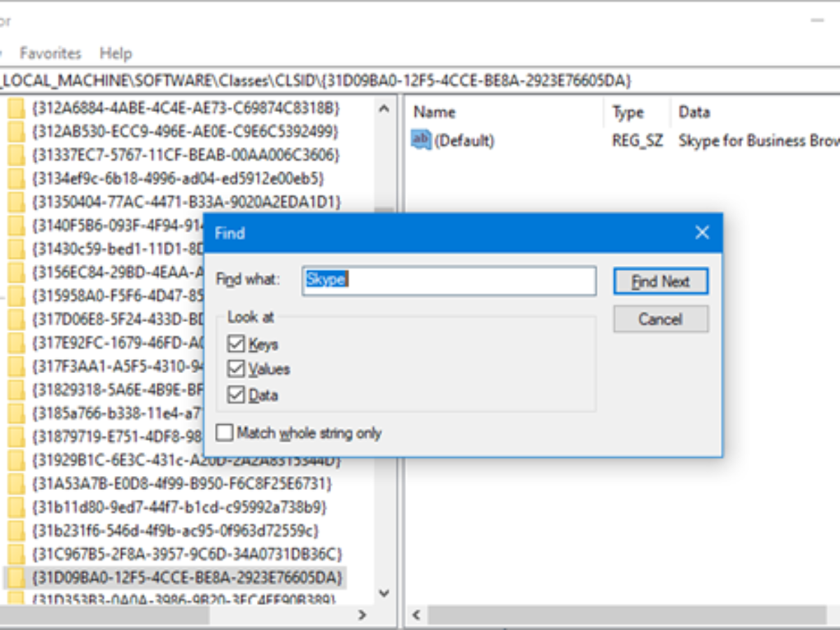The image size is (840, 630).
Task: Open the Favorites menu
Action: tap(50, 53)
